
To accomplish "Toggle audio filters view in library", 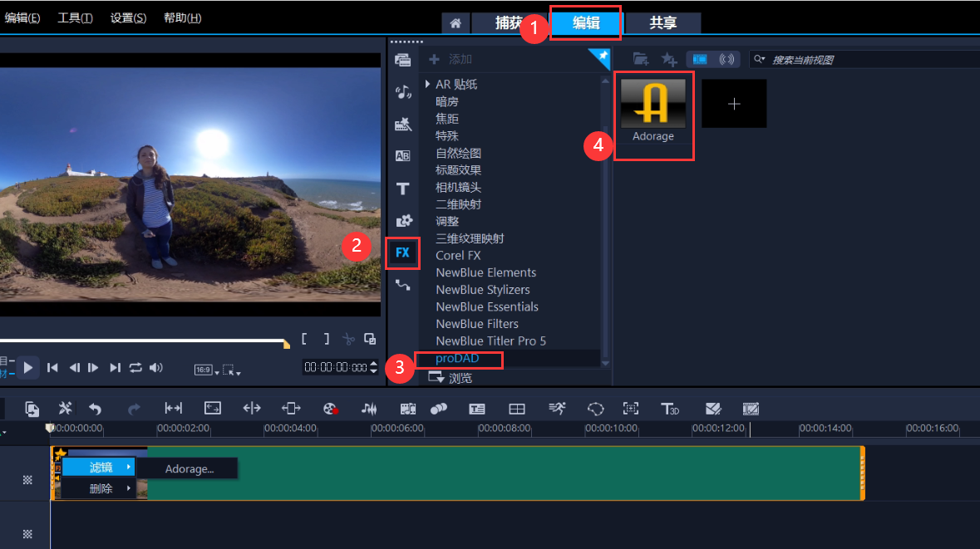I will point(727,59).
